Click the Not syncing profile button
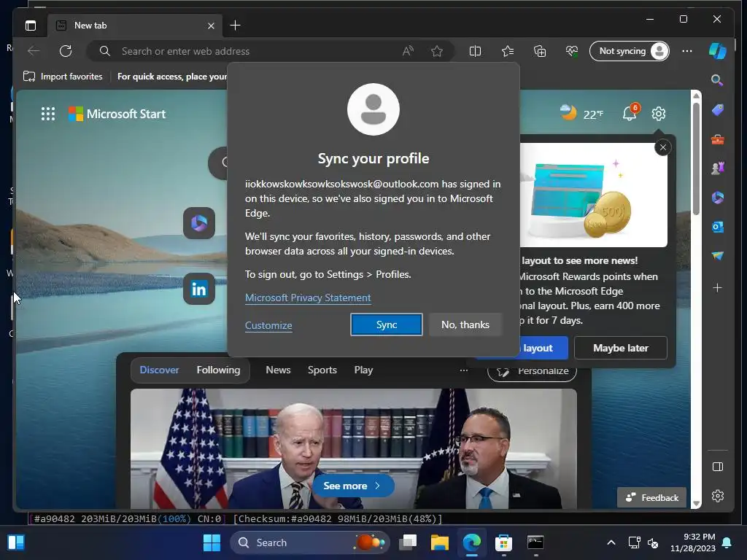Viewport: 747px width, 560px height. pyautogui.click(x=630, y=51)
